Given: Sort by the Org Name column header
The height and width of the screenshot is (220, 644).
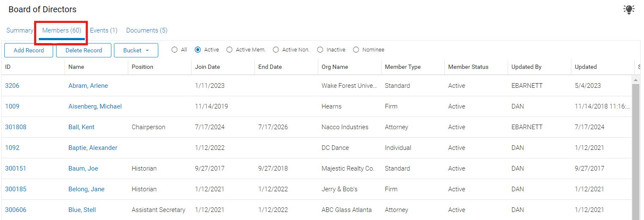Looking at the screenshot, I should (349, 67).
